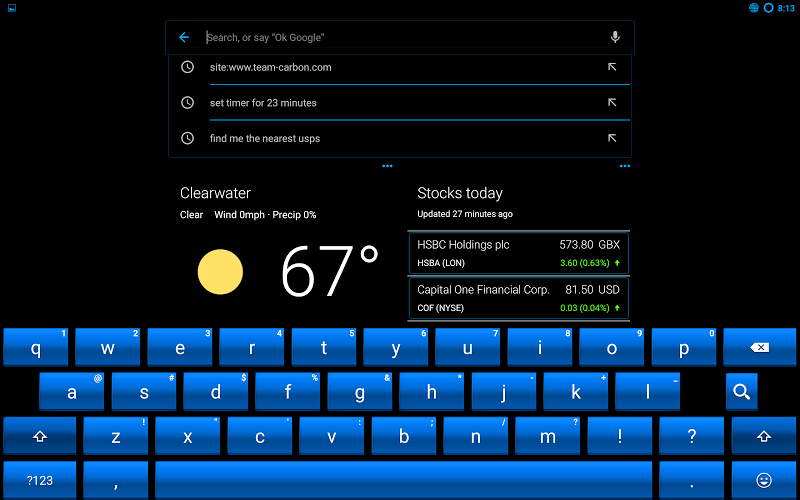The width and height of the screenshot is (800, 500).
Task: Tap the a key
Action: coord(72,392)
